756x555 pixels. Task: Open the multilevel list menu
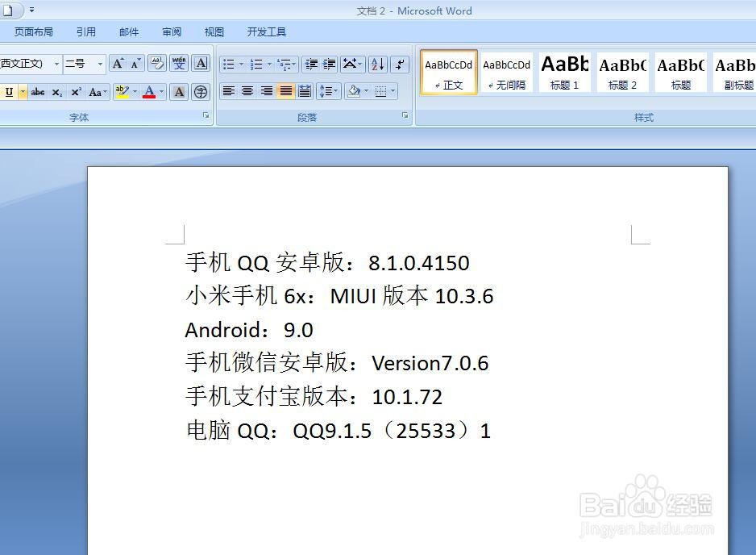pos(287,65)
